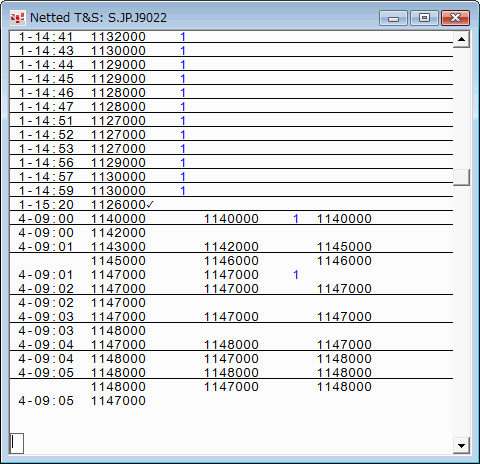Select the 1-14:46 time entry
This screenshot has width=480, height=464.
click(46, 93)
